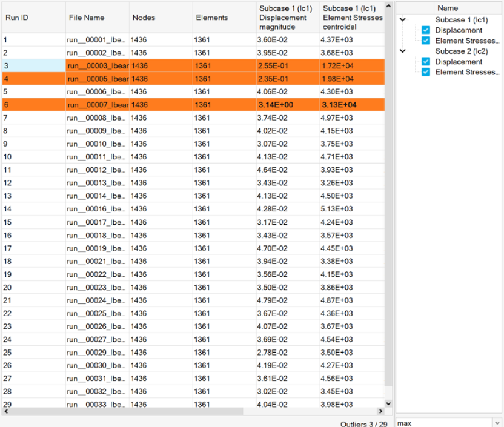Select the highlighted run__00003 outlier row
The image size is (504, 427).
[x=97, y=65]
